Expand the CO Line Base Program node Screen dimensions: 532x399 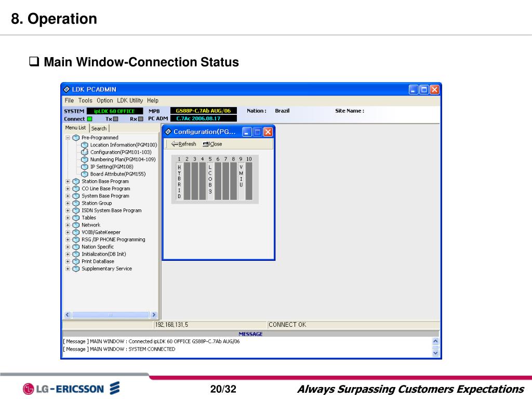tap(68, 189)
